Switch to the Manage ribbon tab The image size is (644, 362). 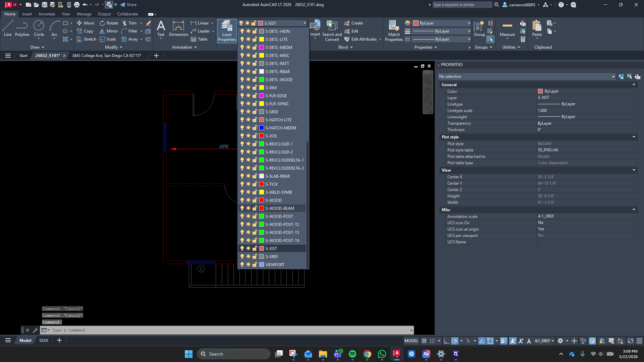tap(84, 14)
